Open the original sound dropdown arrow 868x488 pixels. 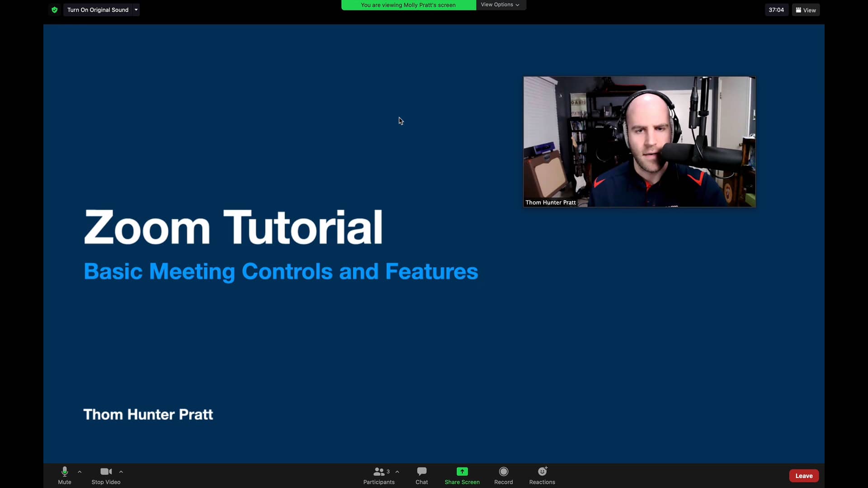136,9
